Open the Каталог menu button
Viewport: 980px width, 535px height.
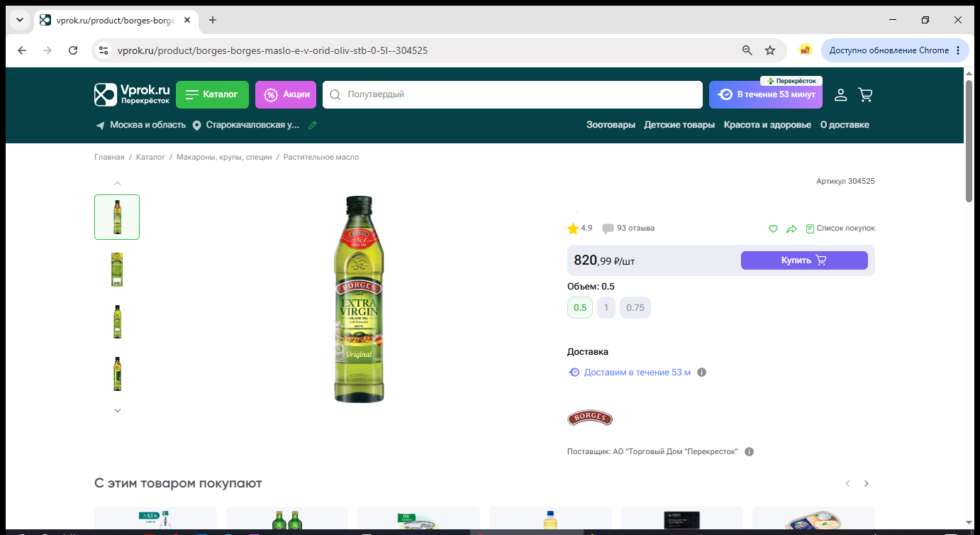tap(212, 94)
